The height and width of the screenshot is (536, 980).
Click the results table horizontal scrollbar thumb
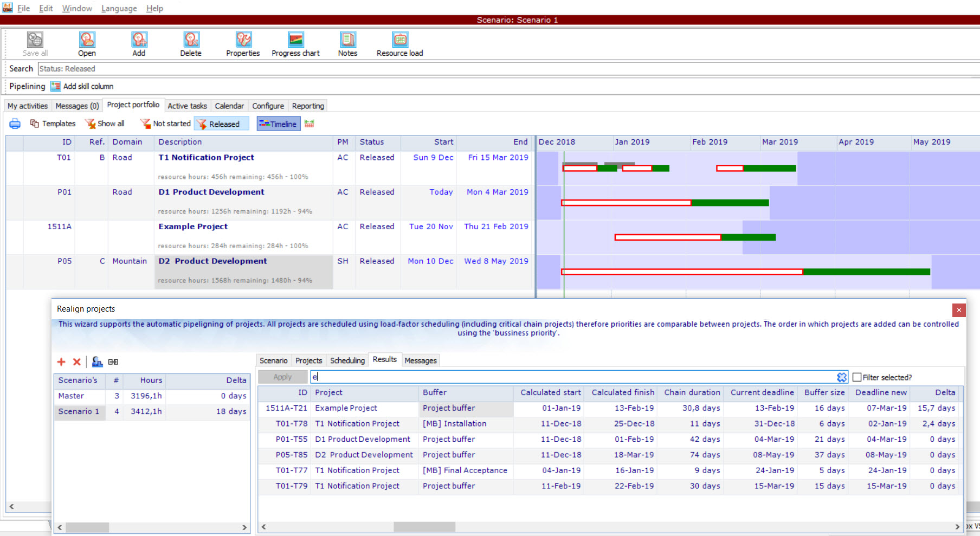click(424, 527)
